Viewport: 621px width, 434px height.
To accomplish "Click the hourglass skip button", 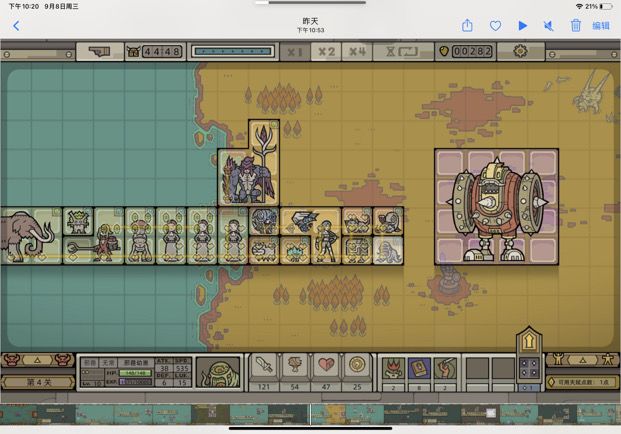I will click(403, 52).
